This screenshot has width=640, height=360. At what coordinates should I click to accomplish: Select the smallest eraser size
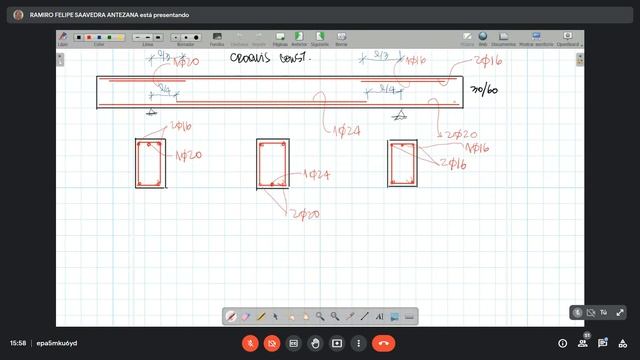(x=176, y=38)
